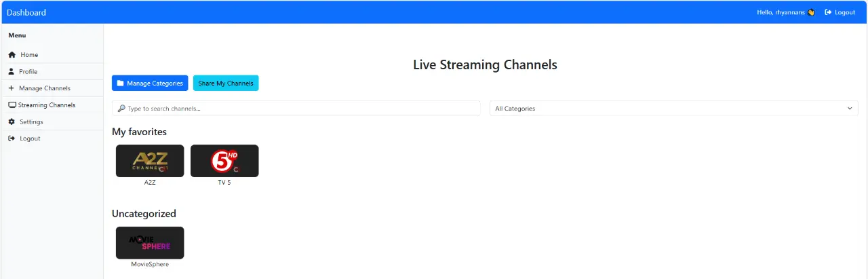Click the 'TV 5' caption under its thumbnail
Screen dimensions: 868x279
coord(224,183)
